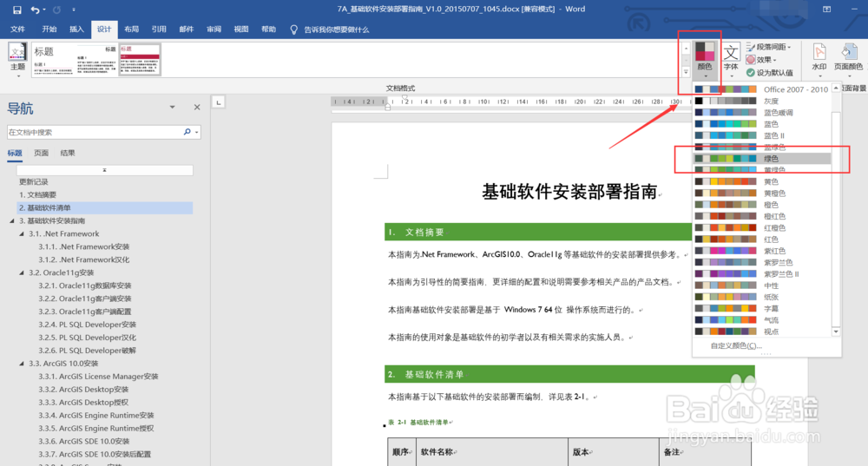868x466 pixels.
Task: Open the 段落间距 paragraph spacing dropdown
Action: coord(769,47)
